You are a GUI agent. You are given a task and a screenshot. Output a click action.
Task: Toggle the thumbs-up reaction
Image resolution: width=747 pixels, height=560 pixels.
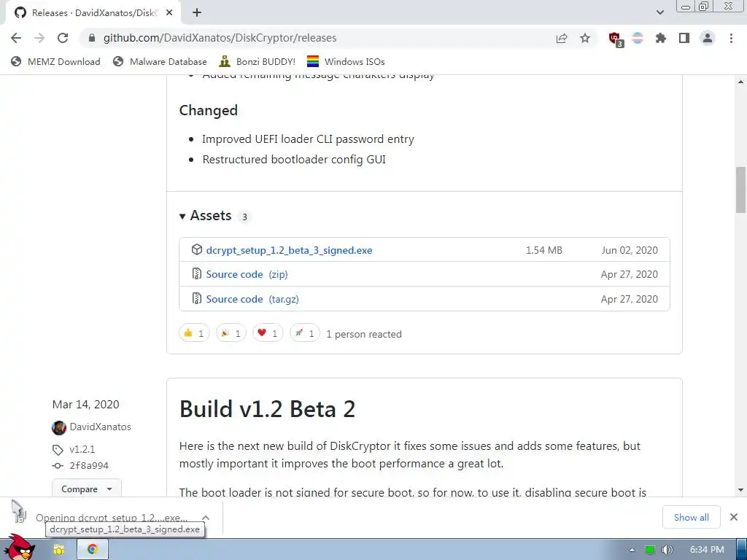pyautogui.click(x=194, y=333)
